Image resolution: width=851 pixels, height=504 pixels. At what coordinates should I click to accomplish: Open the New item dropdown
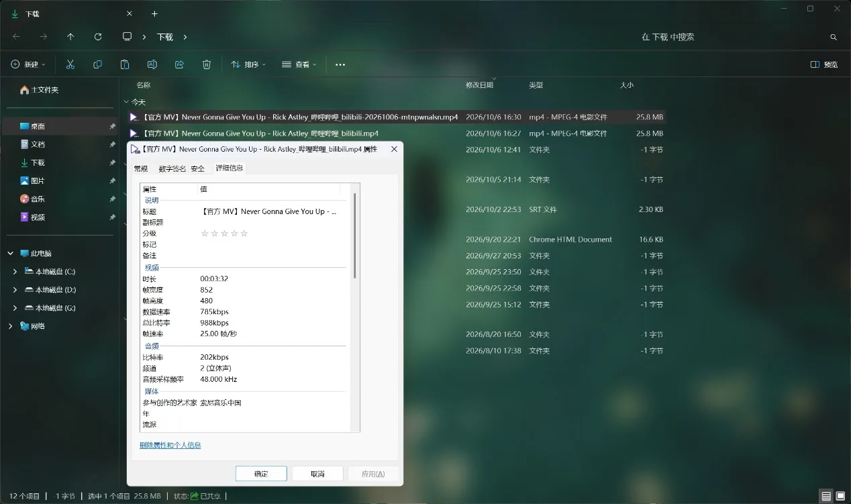[28, 64]
